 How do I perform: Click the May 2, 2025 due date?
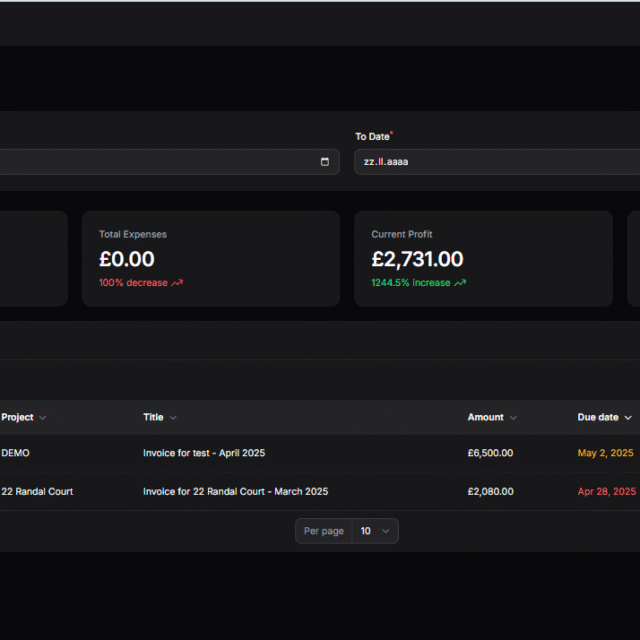605,453
